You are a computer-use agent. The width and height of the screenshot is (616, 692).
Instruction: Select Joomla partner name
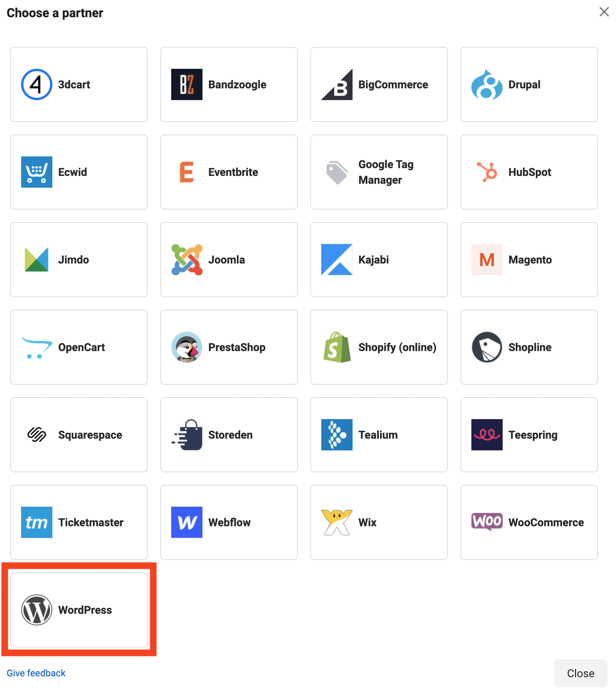coord(227,260)
